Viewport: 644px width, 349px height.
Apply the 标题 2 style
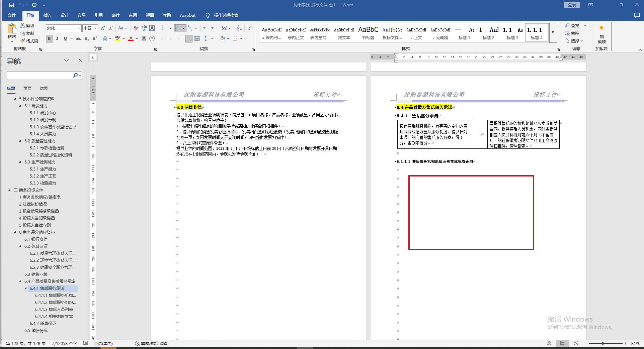(x=488, y=33)
